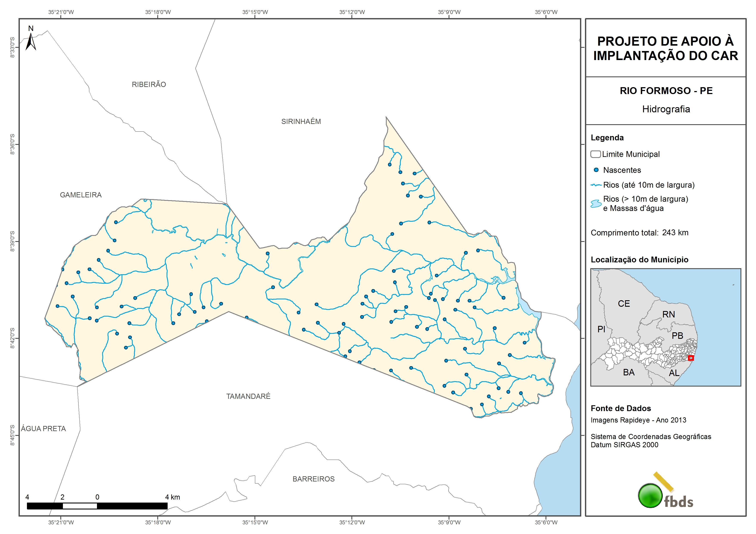Click the north arrow compass icon

pos(31,41)
